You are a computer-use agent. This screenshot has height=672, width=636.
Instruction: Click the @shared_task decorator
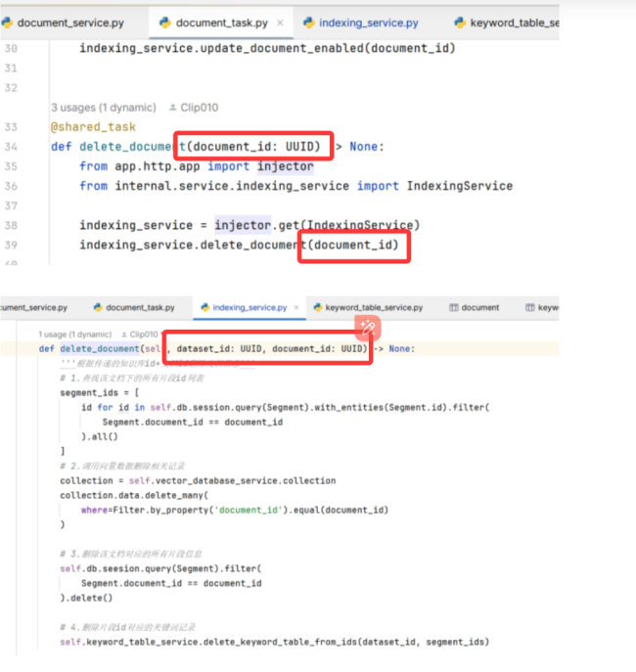point(93,127)
